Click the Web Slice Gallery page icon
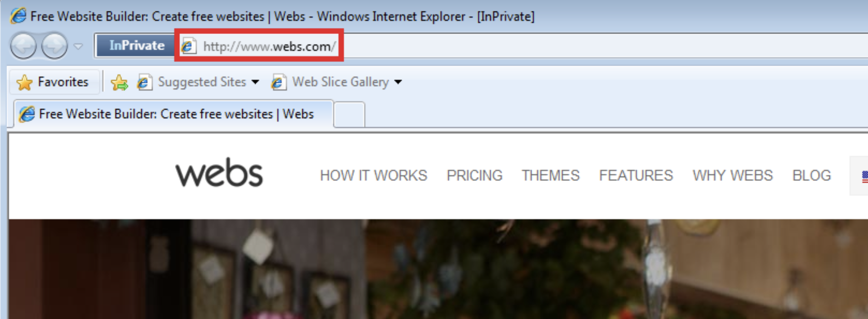 click(x=278, y=82)
